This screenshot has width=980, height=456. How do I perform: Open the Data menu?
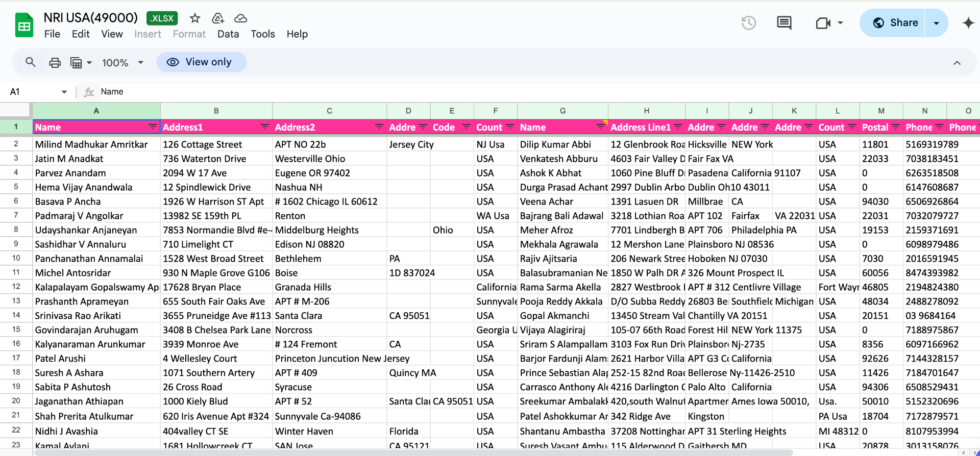click(228, 34)
